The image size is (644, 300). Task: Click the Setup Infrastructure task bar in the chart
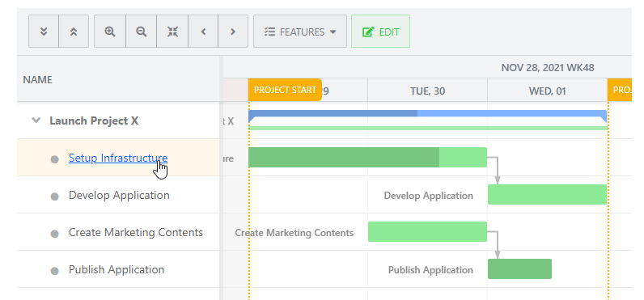[x=367, y=158]
